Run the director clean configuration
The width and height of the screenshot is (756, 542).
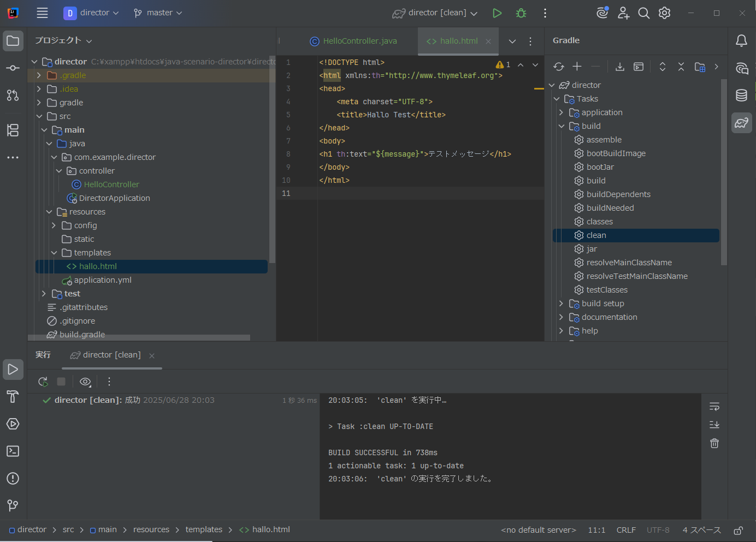[x=497, y=12]
